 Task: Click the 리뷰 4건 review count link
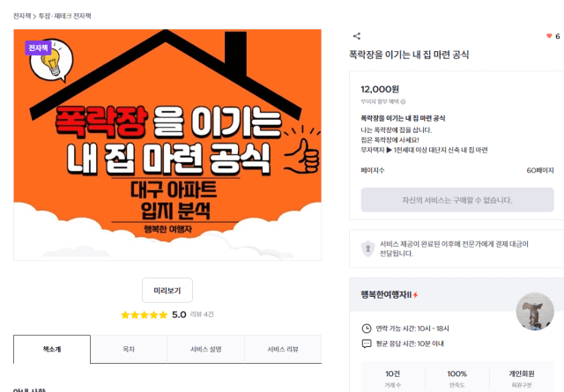pyautogui.click(x=202, y=314)
